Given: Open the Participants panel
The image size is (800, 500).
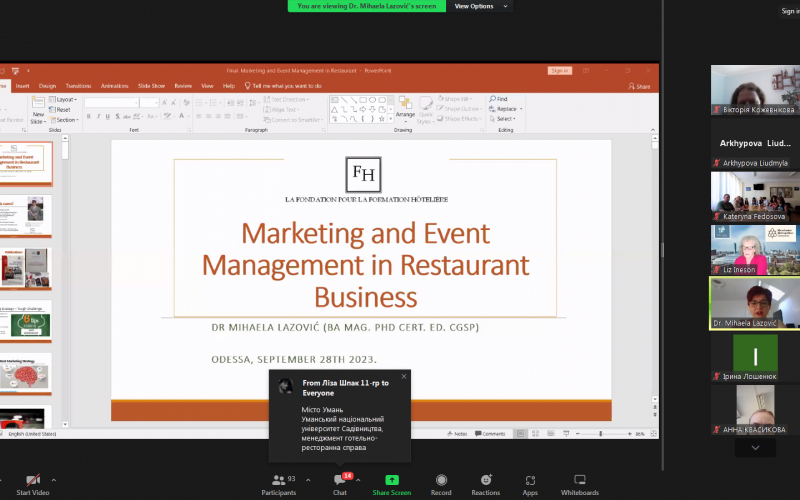Looking at the screenshot, I should 279,485.
